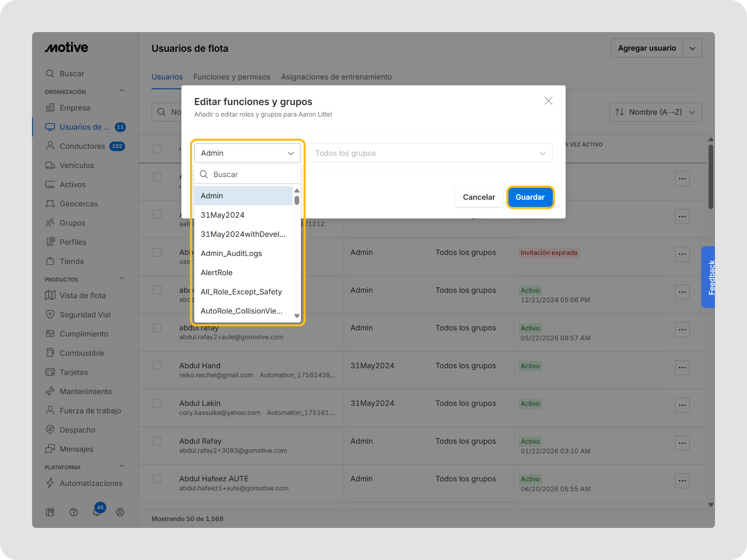The height and width of the screenshot is (560, 747).
Task: Click the Guardar button
Action: 530,197
